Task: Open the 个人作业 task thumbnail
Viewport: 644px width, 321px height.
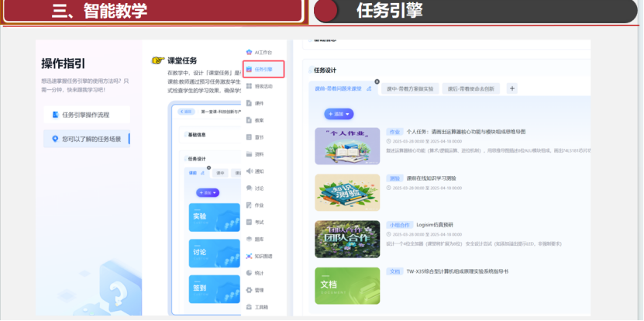Action: click(346, 143)
